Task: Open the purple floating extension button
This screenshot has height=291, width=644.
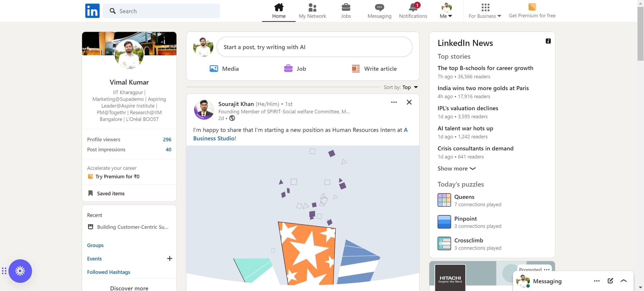Action: coord(20,271)
